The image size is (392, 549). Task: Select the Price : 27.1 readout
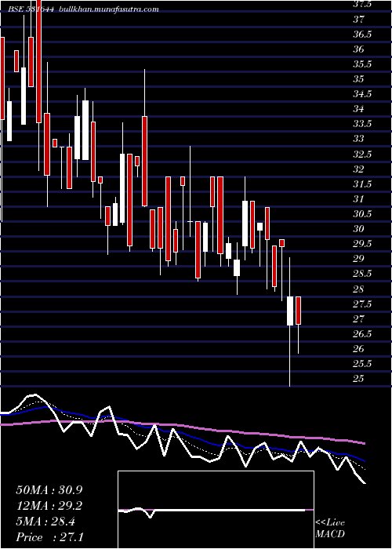click(49, 537)
